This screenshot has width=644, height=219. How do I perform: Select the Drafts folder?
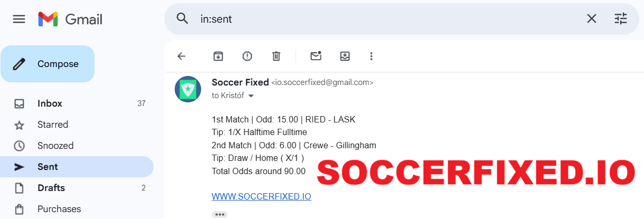pos(51,188)
